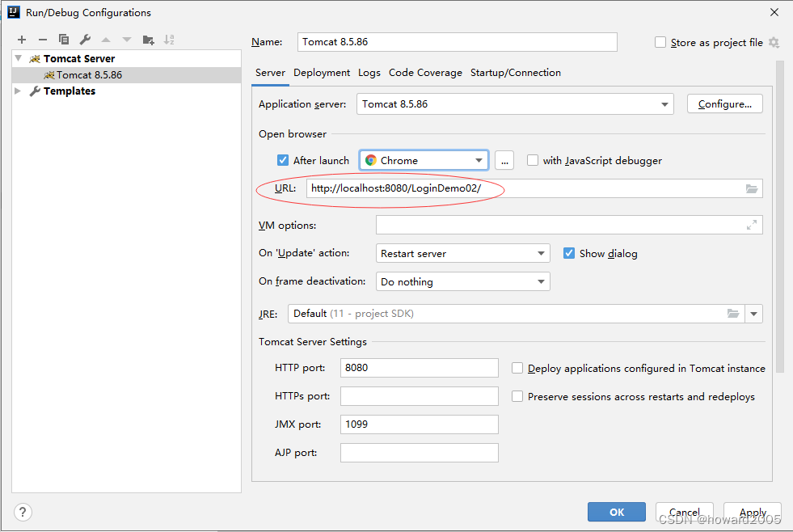Focus the VM options field

[569, 225]
